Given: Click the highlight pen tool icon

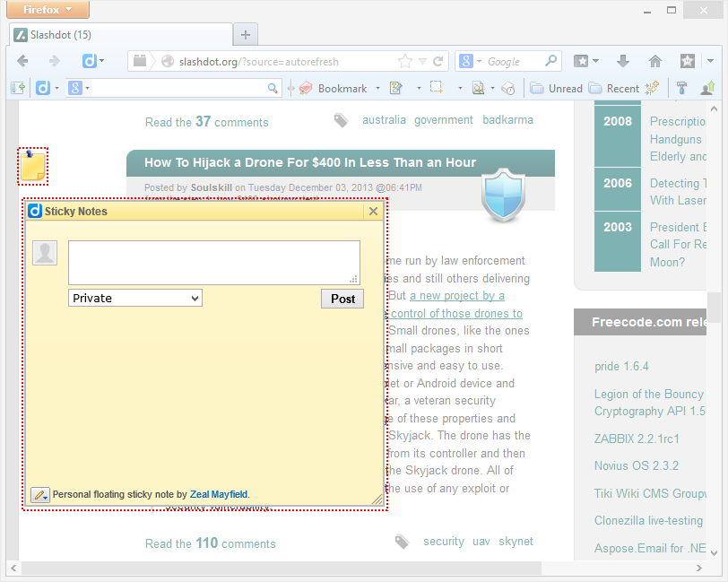Looking at the screenshot, I should (395, 88).
